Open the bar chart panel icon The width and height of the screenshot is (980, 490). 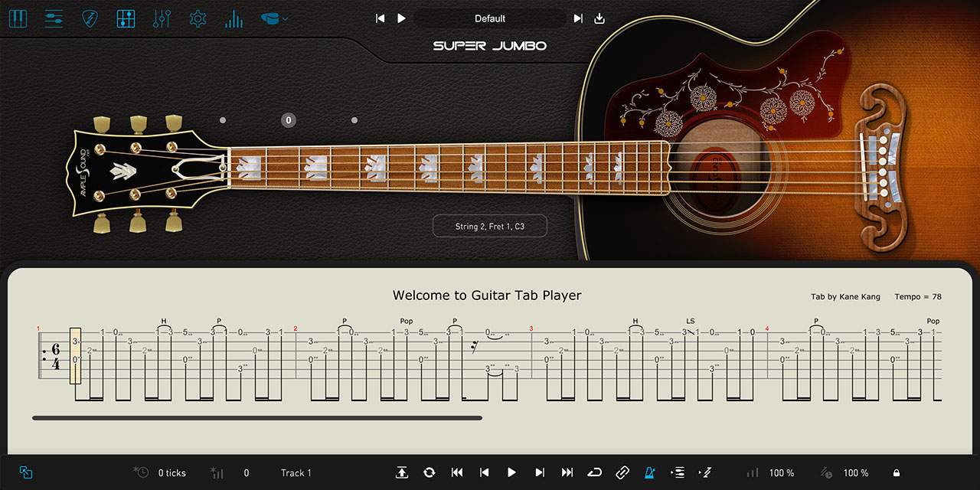pyautogui.click(x=234, y=18)
